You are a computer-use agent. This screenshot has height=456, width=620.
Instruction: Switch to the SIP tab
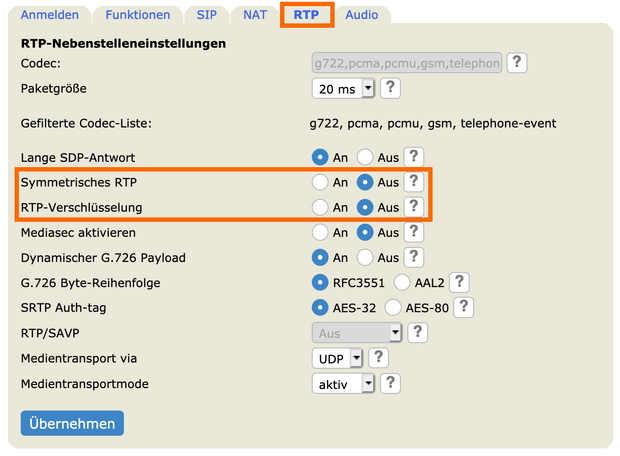[x=207, y=15]
